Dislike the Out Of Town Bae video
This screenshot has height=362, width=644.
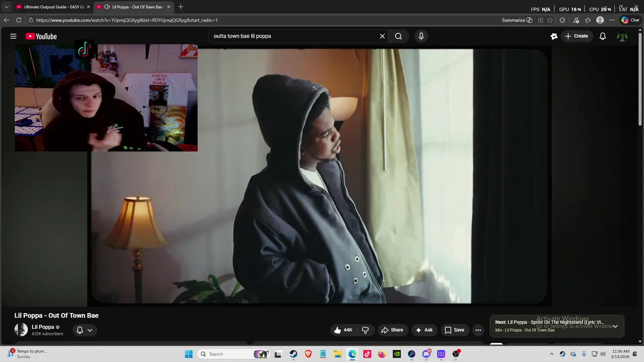click(365, 330)
